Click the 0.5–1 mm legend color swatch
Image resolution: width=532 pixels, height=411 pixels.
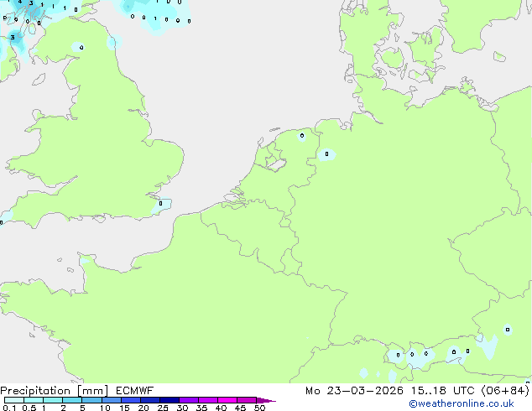click(x=34, y=400)
